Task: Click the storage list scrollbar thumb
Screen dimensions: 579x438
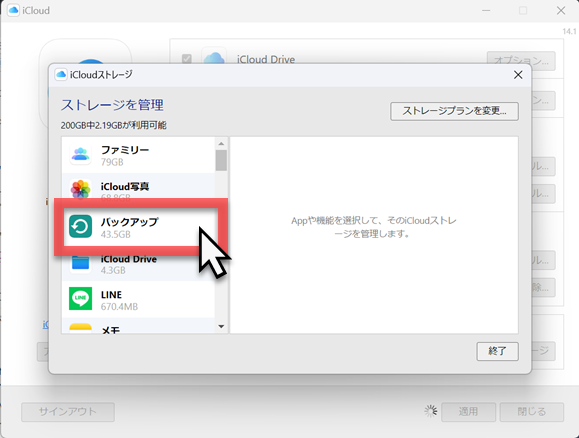Action: (x=221, y=160)
